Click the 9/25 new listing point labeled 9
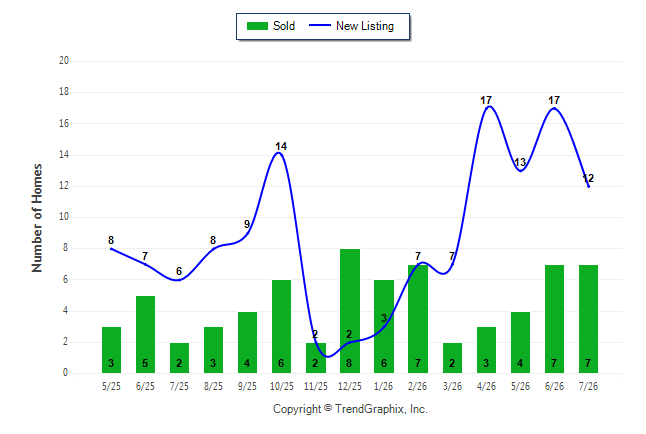646x434 pixels. 247,233
